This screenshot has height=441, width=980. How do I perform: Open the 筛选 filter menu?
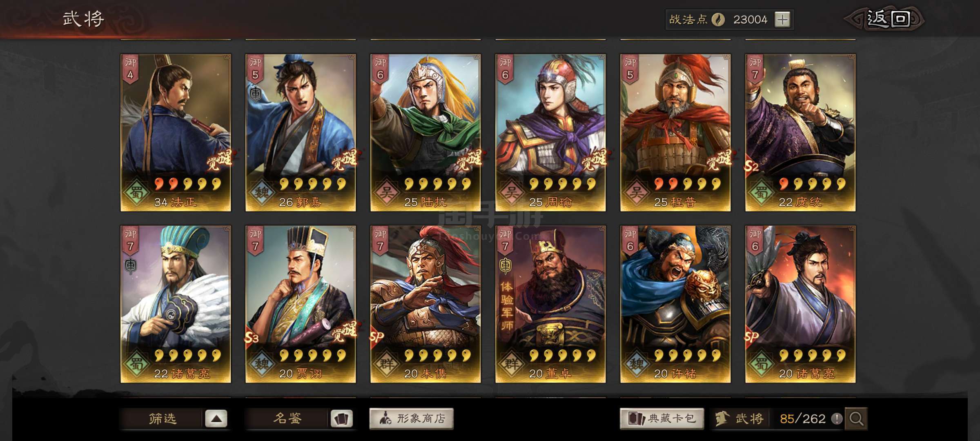click(x=163, y=419)
